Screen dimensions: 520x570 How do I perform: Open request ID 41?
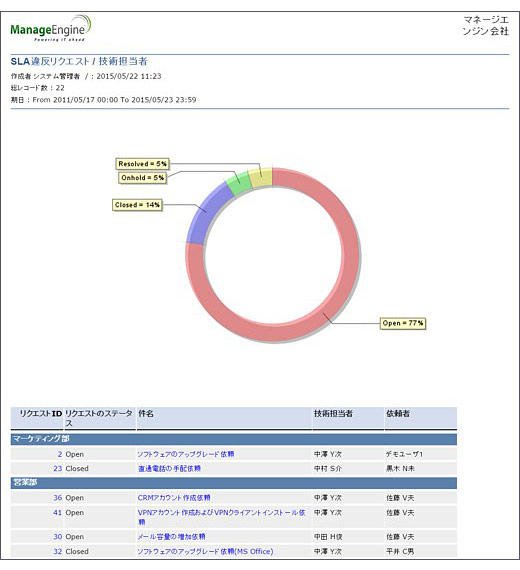point(58,513)
